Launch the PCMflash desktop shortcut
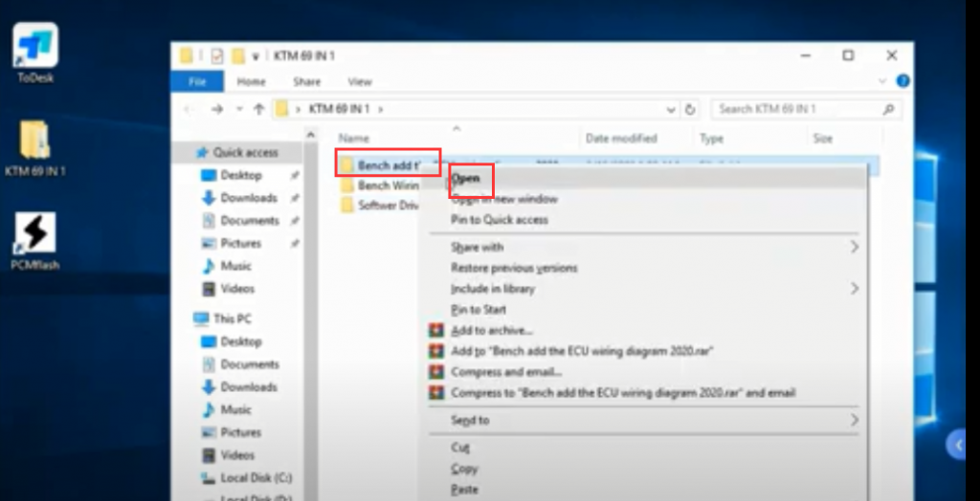 pyautogui.click(x=35, y=241)
